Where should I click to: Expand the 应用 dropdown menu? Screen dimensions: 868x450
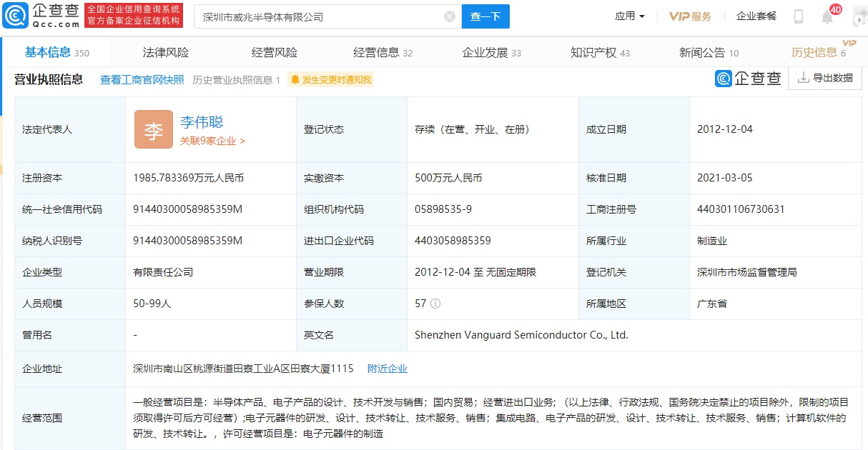tap(630, 16)
